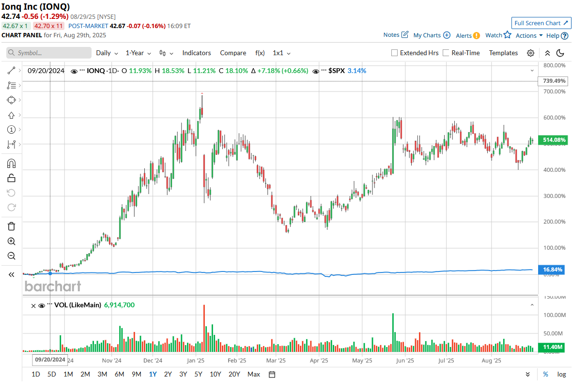Click the Watch star icon
The image size is (572, 392).
508,35
